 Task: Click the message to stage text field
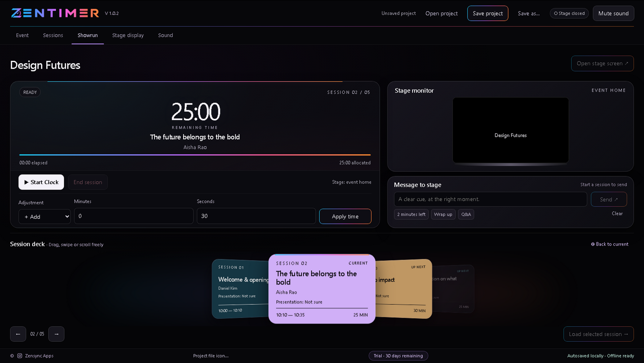click(x=490, y=199)
